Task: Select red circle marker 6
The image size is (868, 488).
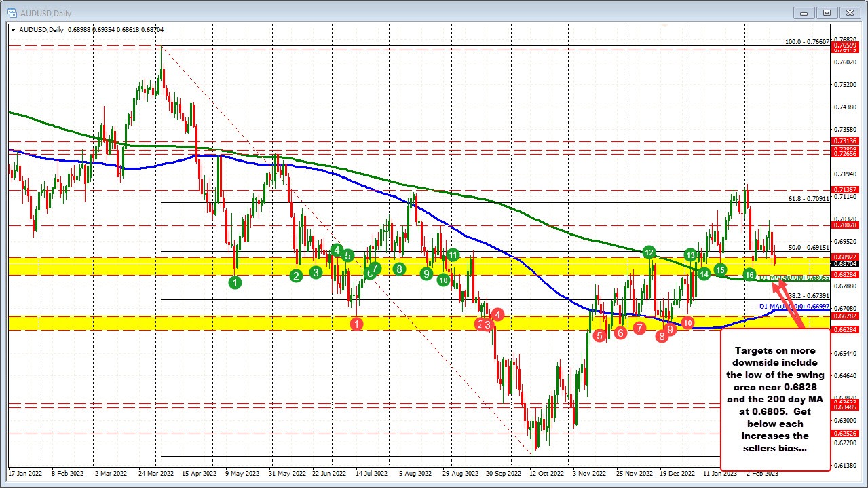Action: [x=620, y=333]
